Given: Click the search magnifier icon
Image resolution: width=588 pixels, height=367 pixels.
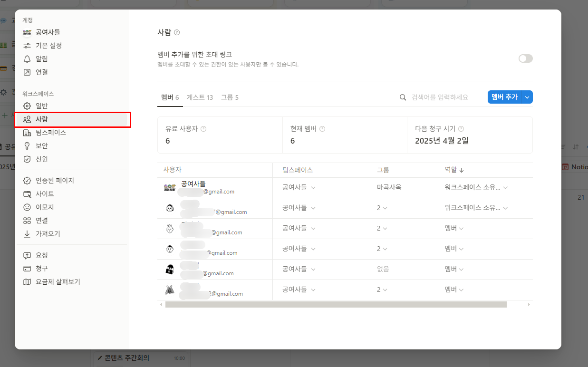Looking at the screenshot, I should pos(403,97).
